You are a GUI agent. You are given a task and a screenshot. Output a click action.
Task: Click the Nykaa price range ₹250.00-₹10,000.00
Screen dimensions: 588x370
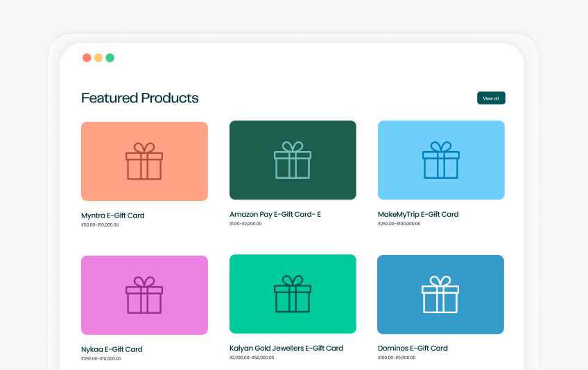coord(101,359)
